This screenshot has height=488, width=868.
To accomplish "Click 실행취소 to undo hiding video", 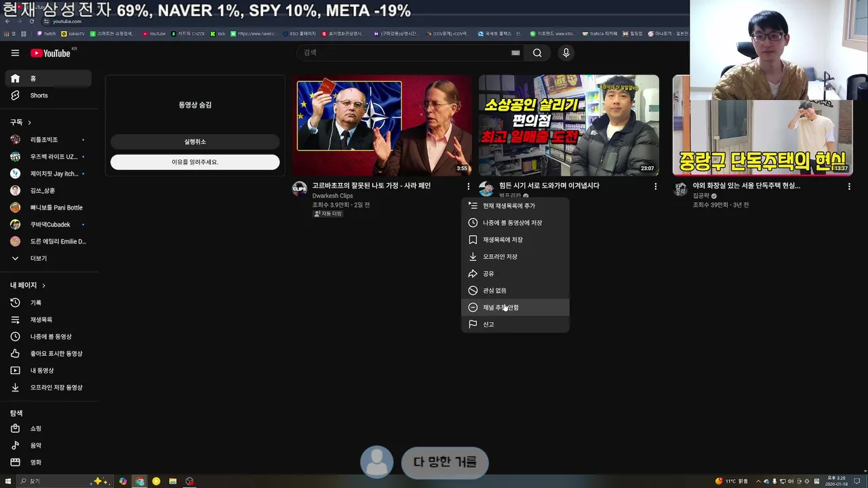I will [195, 142].
